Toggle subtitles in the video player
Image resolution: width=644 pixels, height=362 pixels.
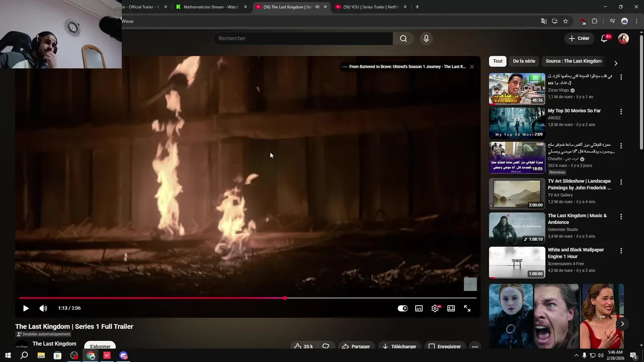(x=419, y=308)
